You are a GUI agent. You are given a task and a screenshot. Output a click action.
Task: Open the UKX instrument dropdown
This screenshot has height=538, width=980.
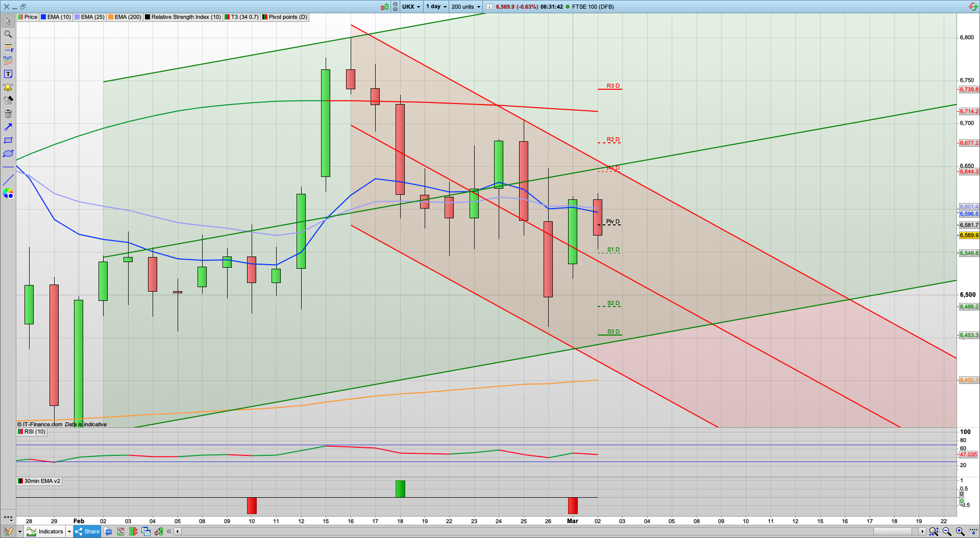pos(411,7)
